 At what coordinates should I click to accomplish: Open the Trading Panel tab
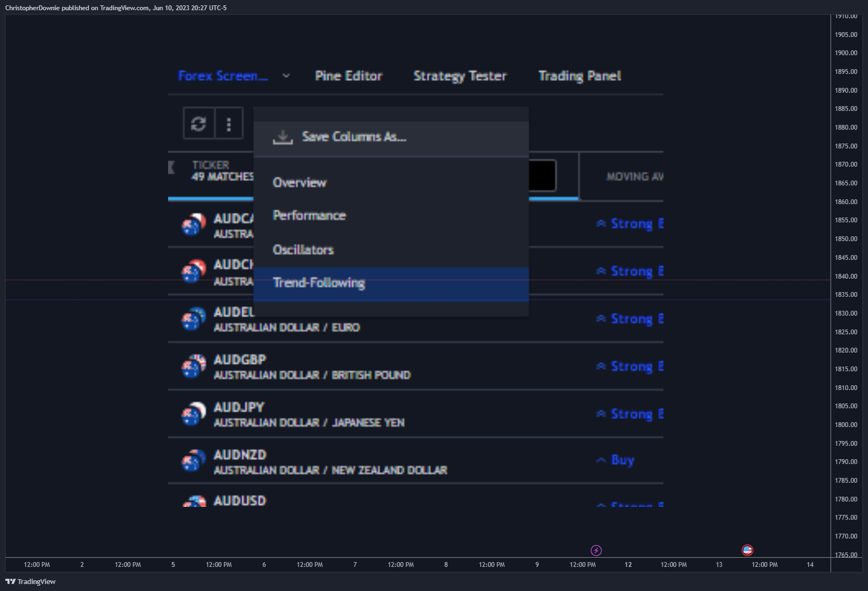click(x=580, y=76)
